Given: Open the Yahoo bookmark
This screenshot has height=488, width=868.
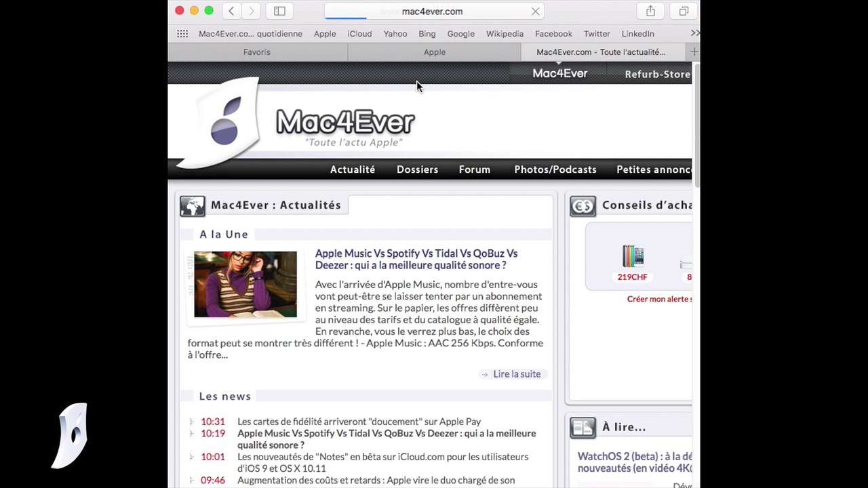Looking at the screenshot, I should coord(395,34).
